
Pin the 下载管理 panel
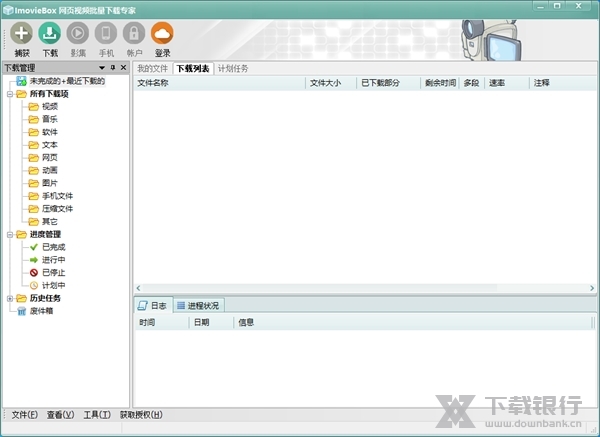pyautogui.click(x=113, y=68)
